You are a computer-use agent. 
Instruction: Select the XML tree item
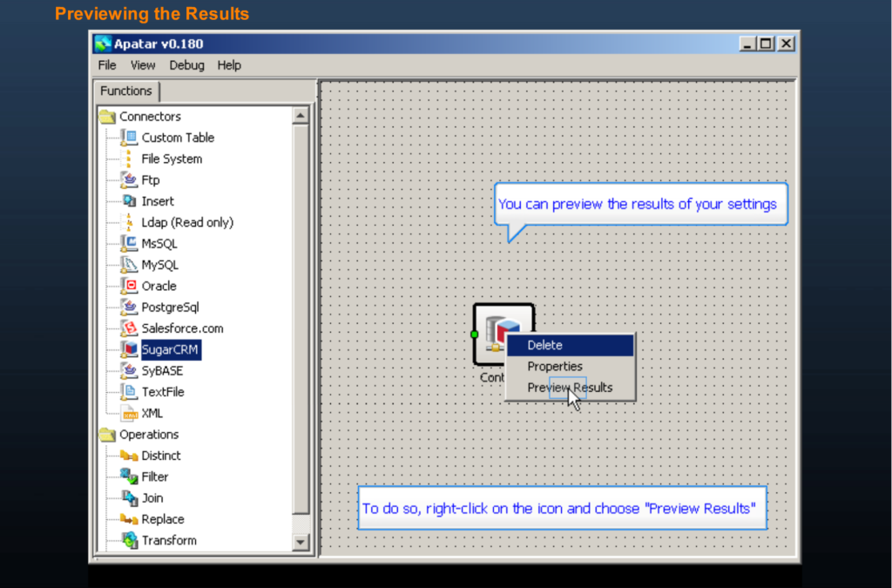[x=152, y=414]
